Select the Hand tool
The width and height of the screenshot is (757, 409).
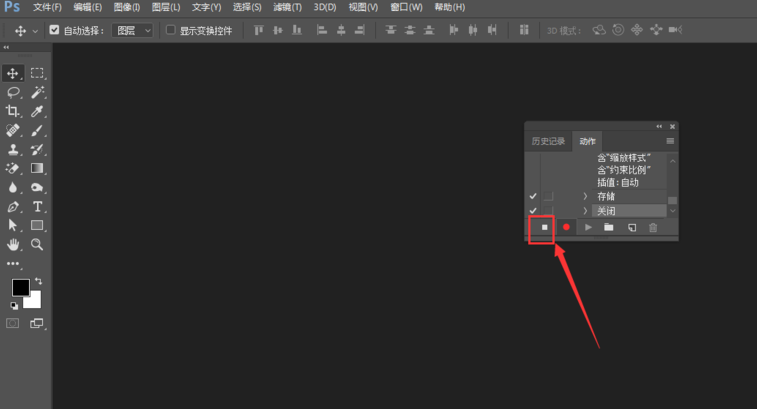click(13, 244)
